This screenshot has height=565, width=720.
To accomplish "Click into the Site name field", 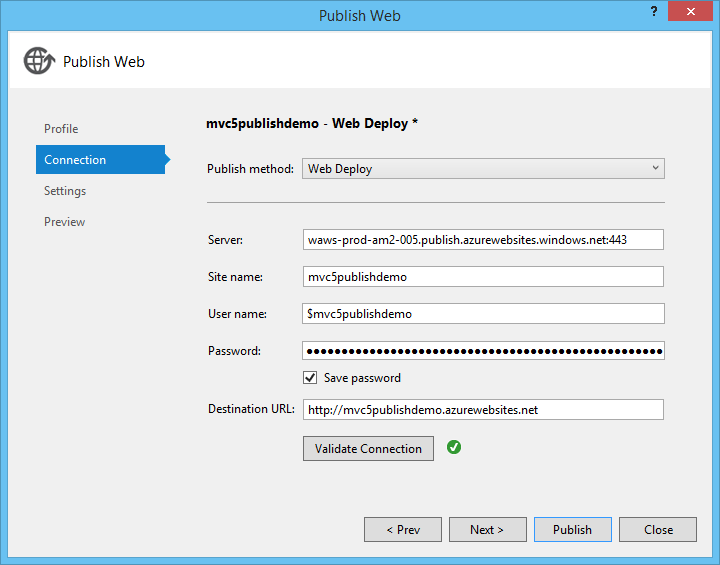I will coord(483,277).
